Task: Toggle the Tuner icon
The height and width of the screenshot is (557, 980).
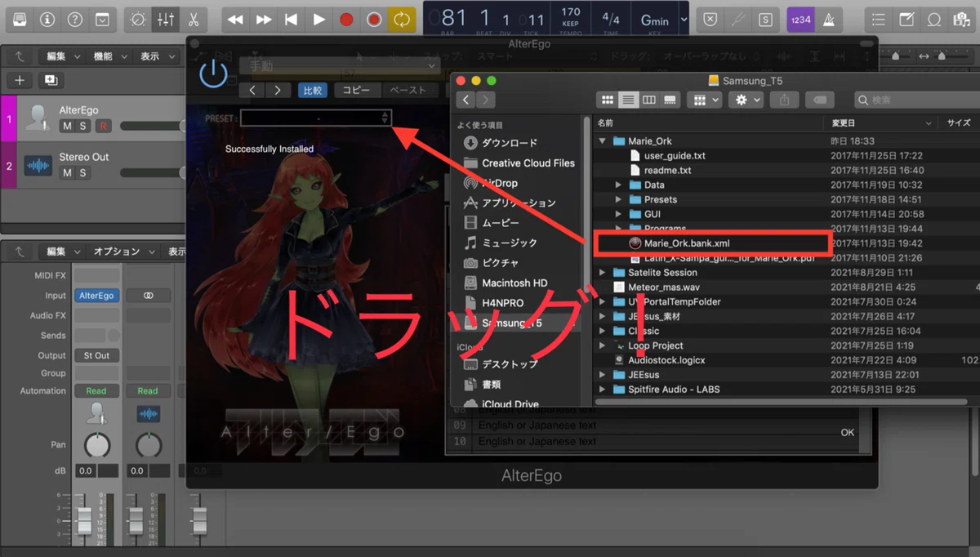Action: pyautogui.click(x=738, y=19)
